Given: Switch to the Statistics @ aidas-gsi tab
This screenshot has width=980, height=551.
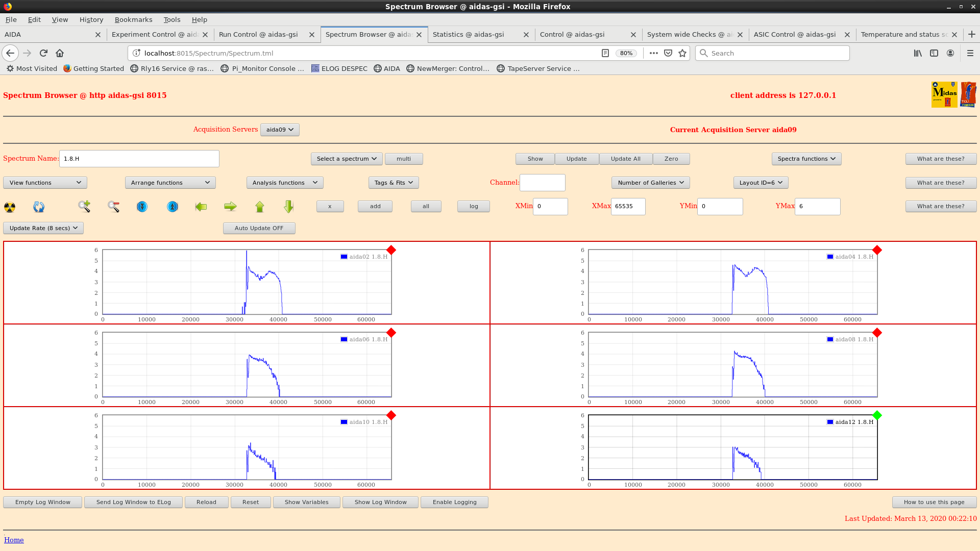Looking at the screenshot, I should 468,35.
